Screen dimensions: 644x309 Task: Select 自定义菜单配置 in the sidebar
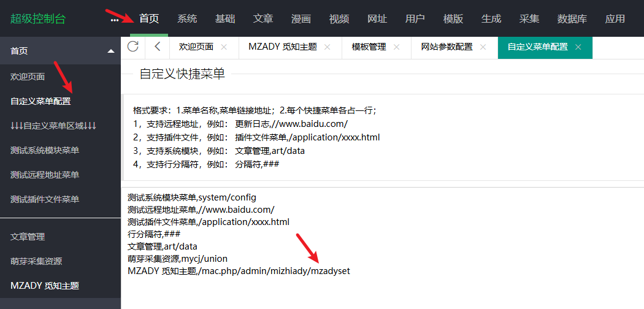click(40, 101)
